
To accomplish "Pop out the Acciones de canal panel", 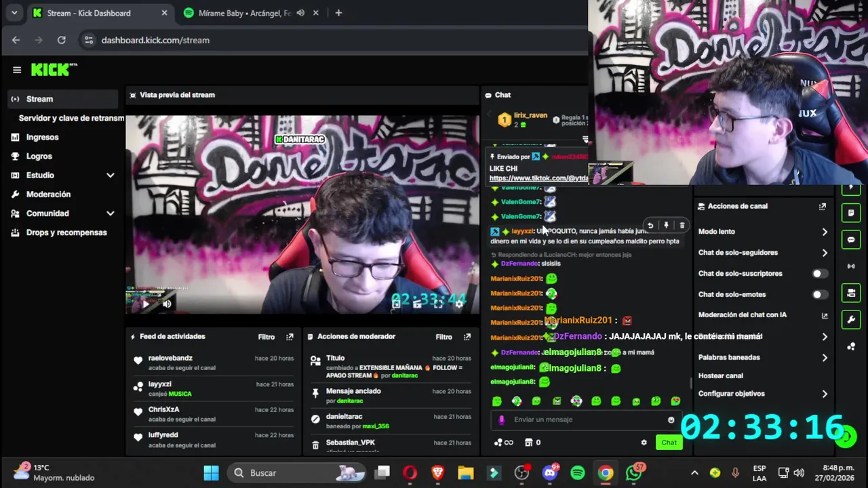I will click(823, 206).
